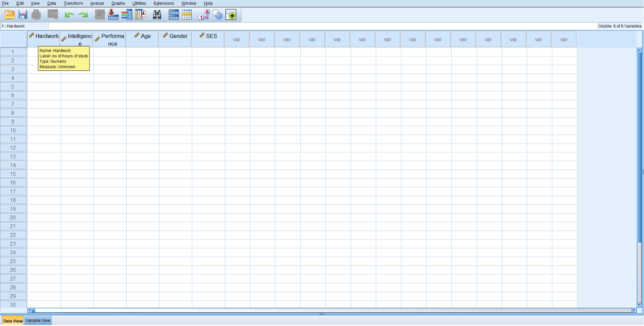Select the Data View tab
The width and height of the screenshot is (644, 326).
13,321
